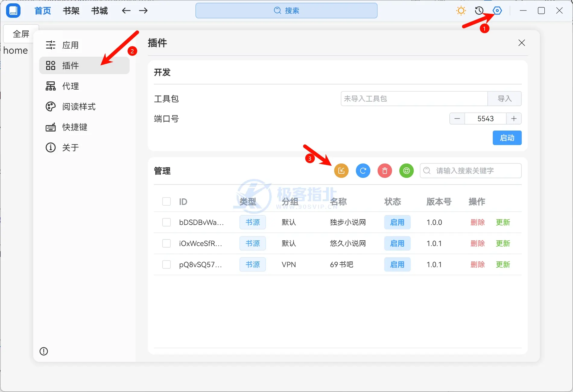Close the 插件 settings dialog
Screen dimensions: 573x392
coord(522,43)
